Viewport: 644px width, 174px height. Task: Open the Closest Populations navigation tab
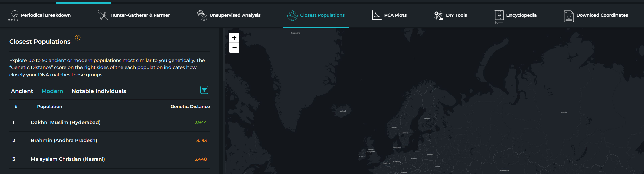[316, 15]
